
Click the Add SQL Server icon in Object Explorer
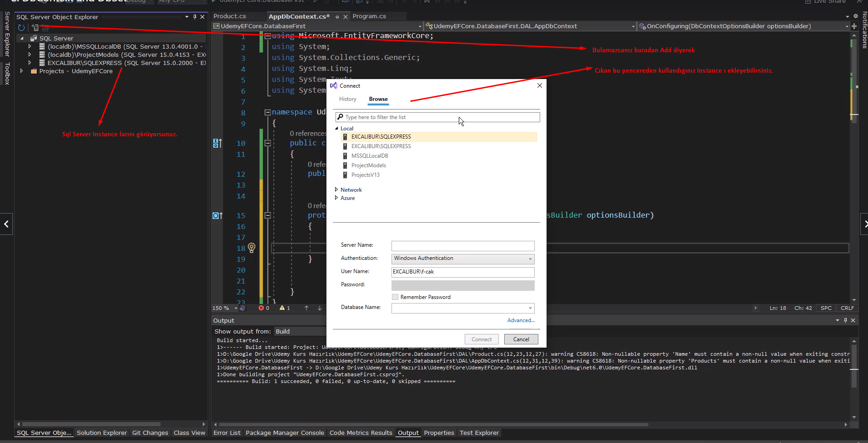[x=35, y=28]
